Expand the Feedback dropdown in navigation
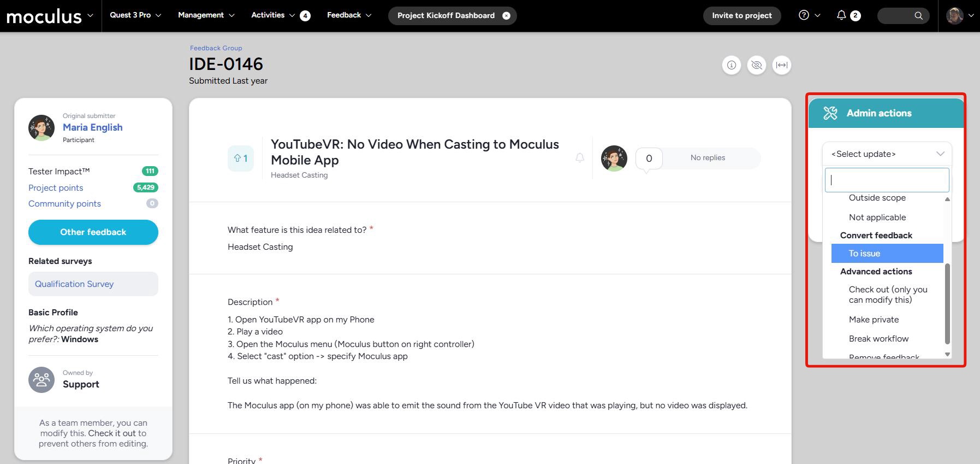This screenshot has height=464, width=980. pyautogui.click(x=349, y=15)
